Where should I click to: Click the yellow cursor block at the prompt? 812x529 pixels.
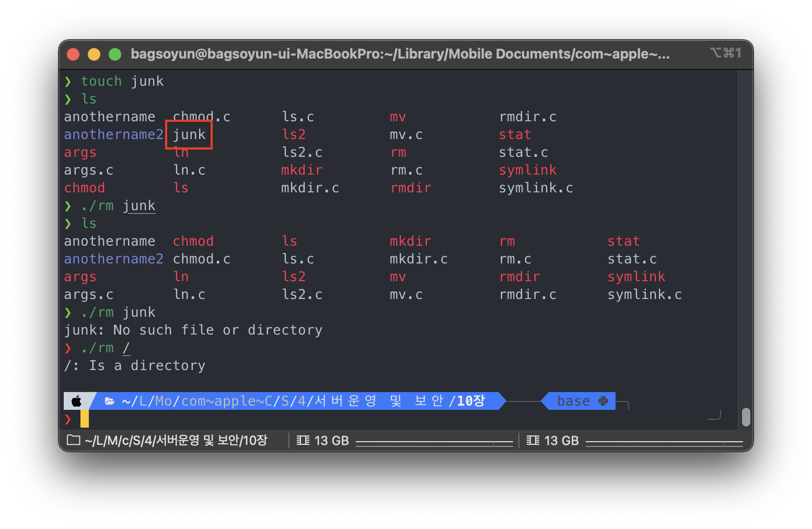[85, 419]
